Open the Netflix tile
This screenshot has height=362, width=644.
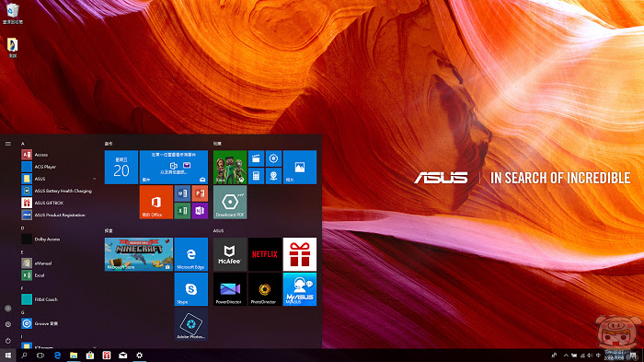[265, 254]
